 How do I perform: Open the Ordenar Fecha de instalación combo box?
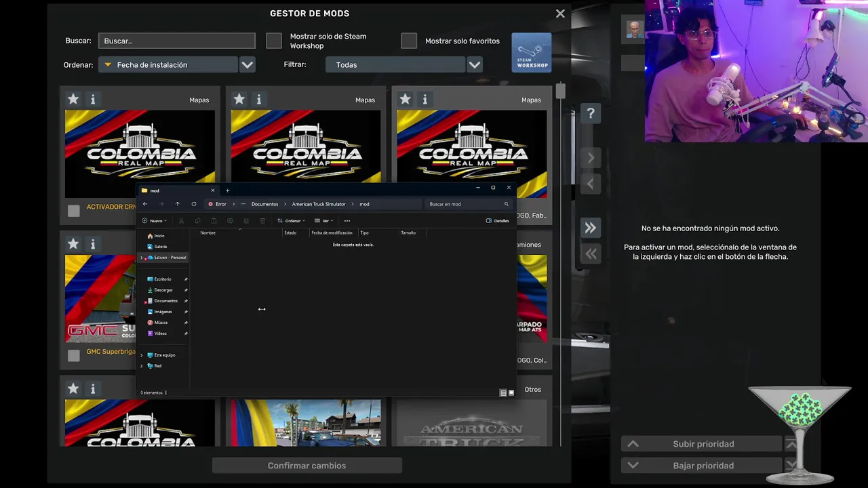pos(168,64)
